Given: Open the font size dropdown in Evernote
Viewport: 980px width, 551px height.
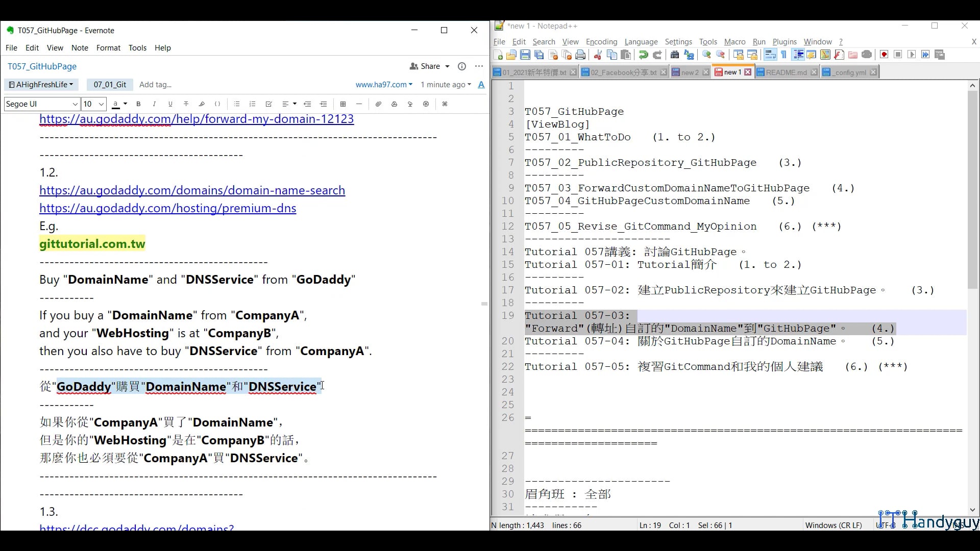Looking at the screenshot, I should coord(93,104).
